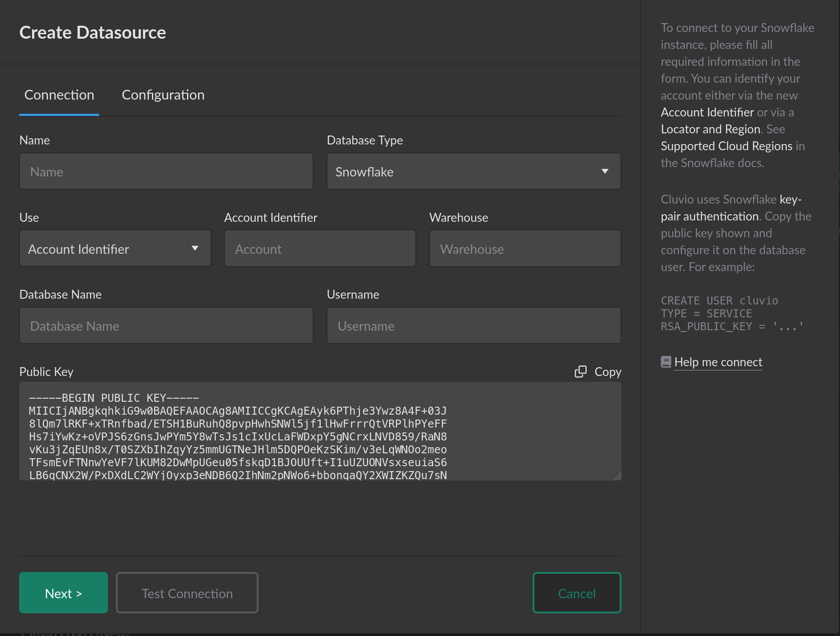Click the RSA_PUBLIC_KEY code line
Viewport: 840px width, 636px height.
tap(732, 326)
